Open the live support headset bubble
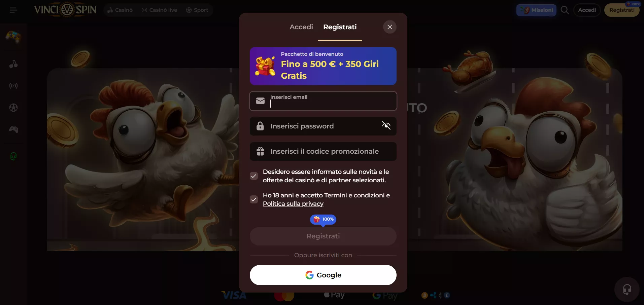This screenshot has height=305, width=644. point(627,290)
